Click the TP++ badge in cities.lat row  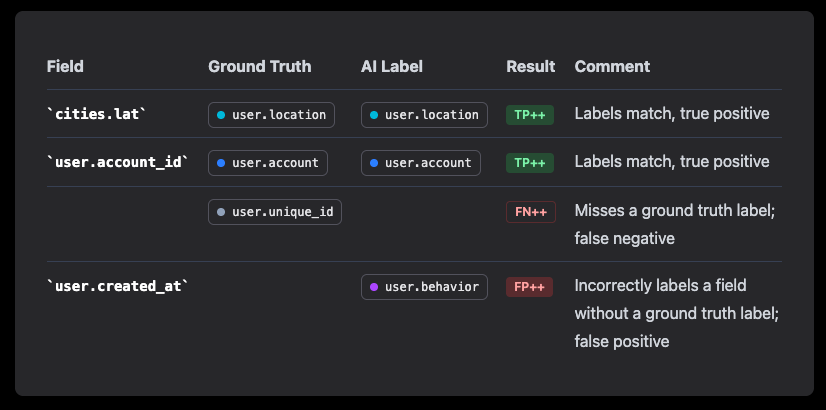[x=529, y=114]
